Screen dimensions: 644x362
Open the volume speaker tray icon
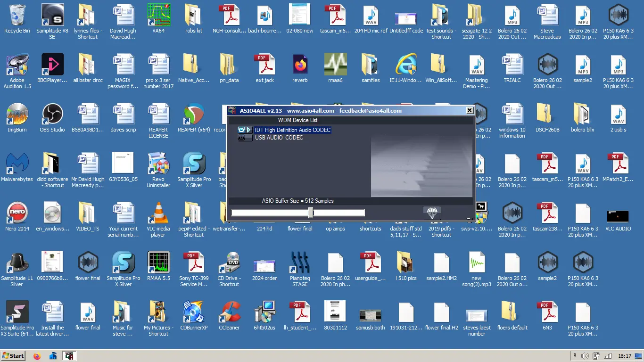click(585, 356)
